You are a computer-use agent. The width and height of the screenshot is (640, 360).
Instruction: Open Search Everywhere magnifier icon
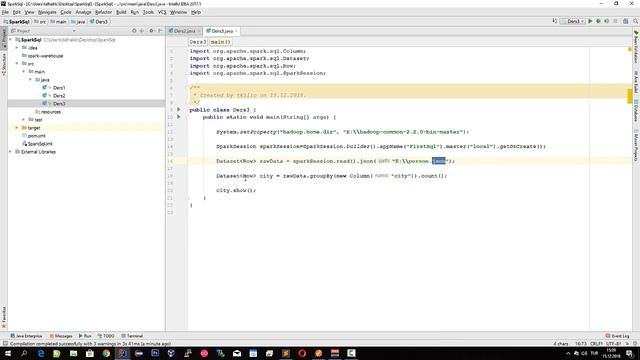(636, 21)
